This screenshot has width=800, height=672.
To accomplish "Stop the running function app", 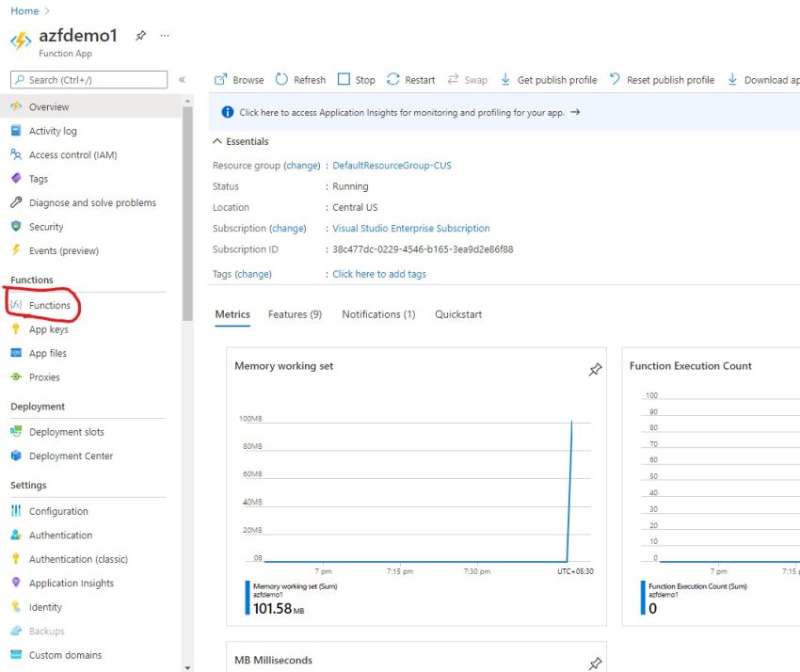I will pos(356,79).
